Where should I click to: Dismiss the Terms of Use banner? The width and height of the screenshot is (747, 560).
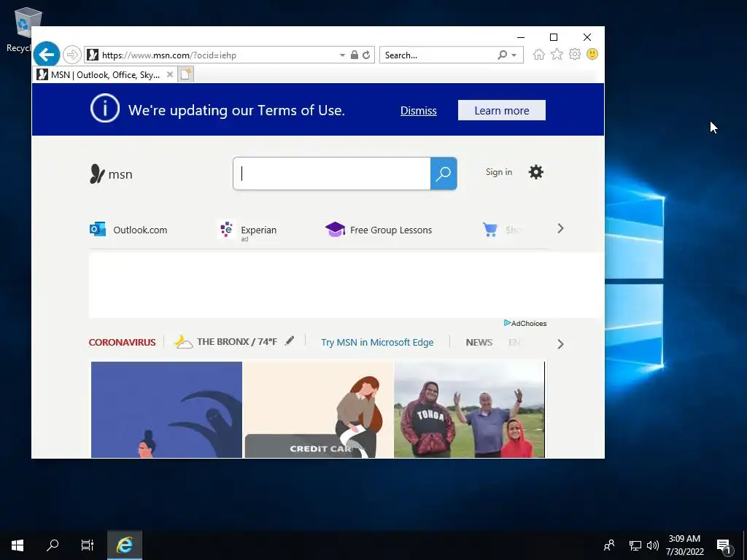pos(418,111)
